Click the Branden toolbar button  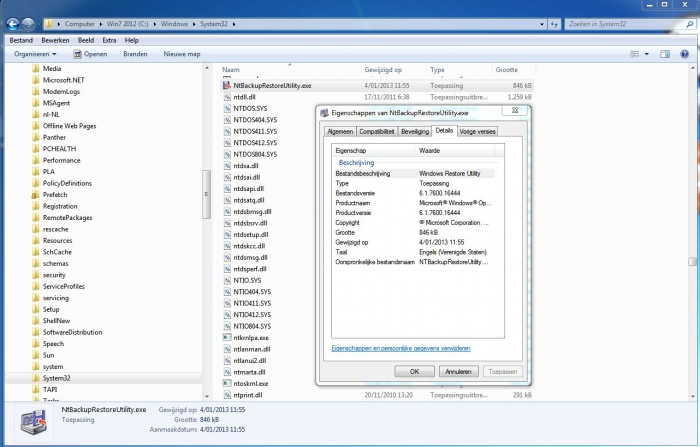135,54
